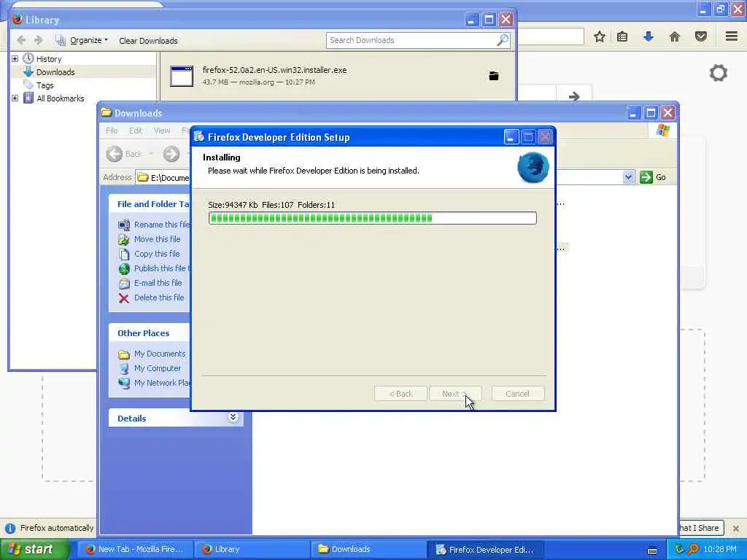Open the address bar dropdown in Downloads window
Viewport: 747px width, 560px height.
[x=628, y=177]
